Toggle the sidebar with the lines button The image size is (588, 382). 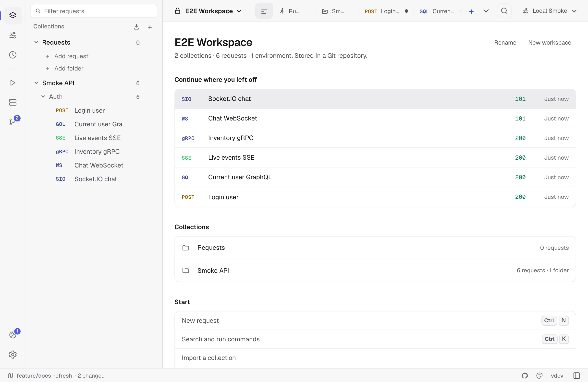tap(264, 11)
